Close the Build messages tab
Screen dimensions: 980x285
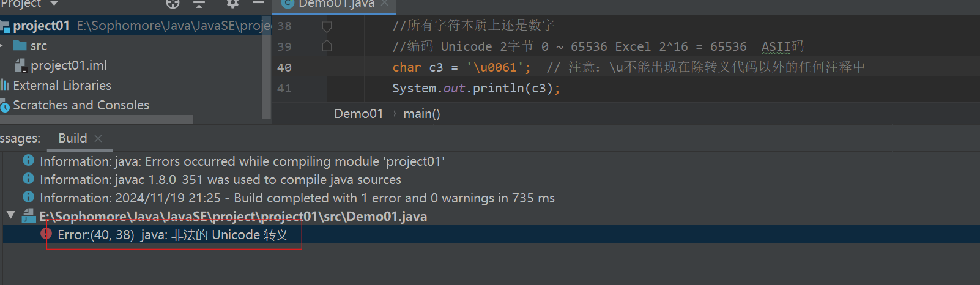tap(98, 138)
